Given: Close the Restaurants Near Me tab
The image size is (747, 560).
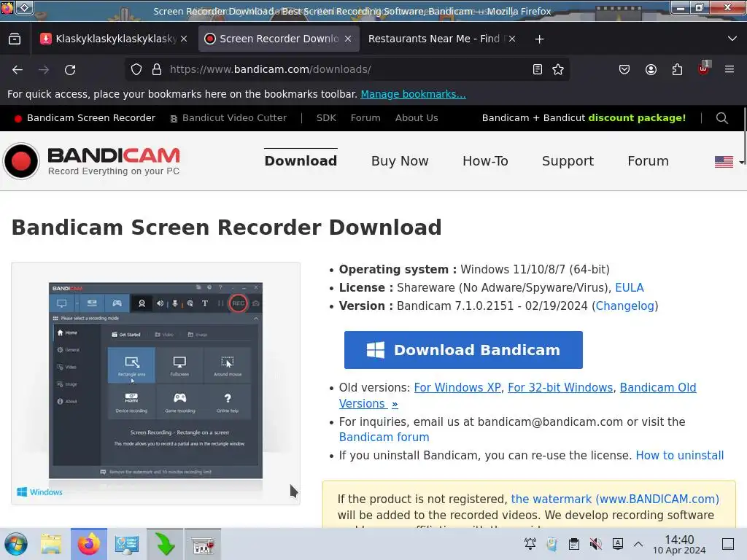Looking at the screenshot, I should (x=512, y=39).
